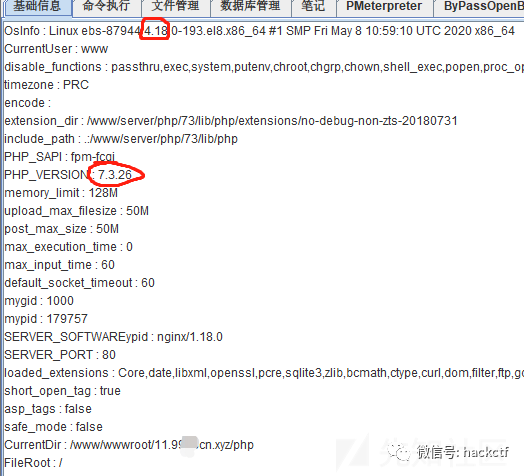The image size is (524, 476).
Task: Click the SERVER_SOFTWARE nginx line
Action: pyautogui.click(x=113, y=337)
